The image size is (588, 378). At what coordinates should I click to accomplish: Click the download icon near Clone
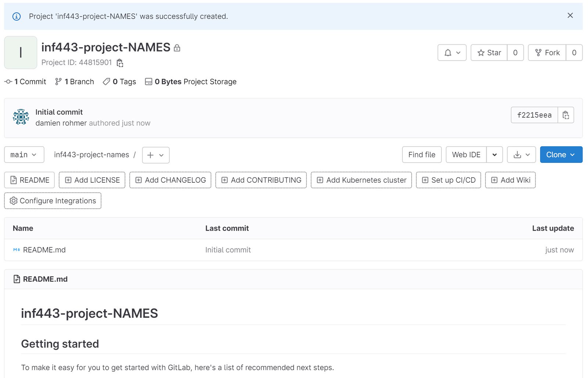518,154
